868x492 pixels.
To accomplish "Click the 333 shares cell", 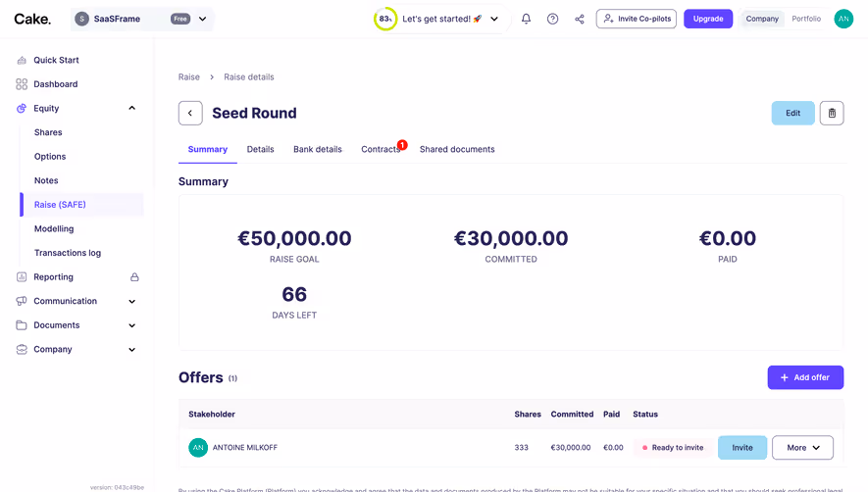I will tap(522, 448).
